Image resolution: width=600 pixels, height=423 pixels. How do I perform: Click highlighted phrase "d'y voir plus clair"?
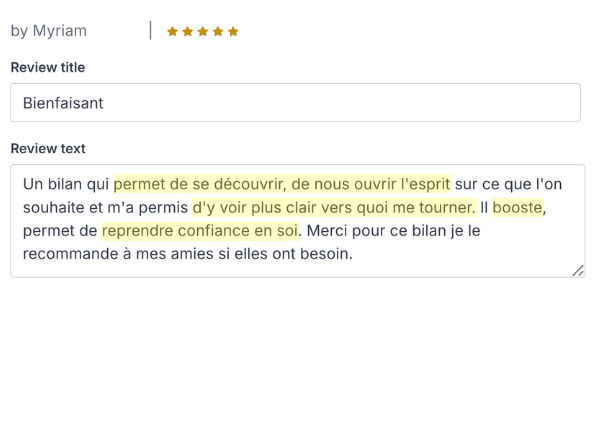333,207
